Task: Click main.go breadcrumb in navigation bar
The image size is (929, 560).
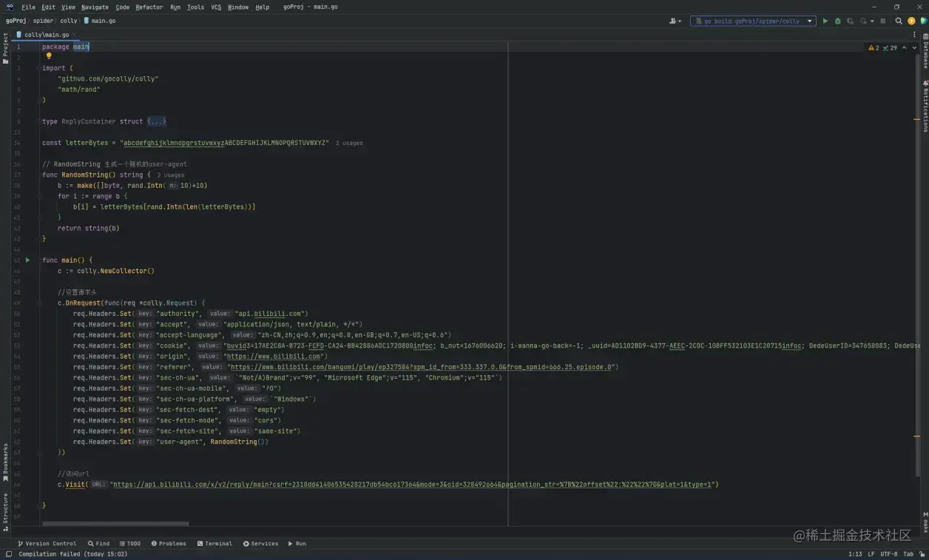Action: [100, 21]
